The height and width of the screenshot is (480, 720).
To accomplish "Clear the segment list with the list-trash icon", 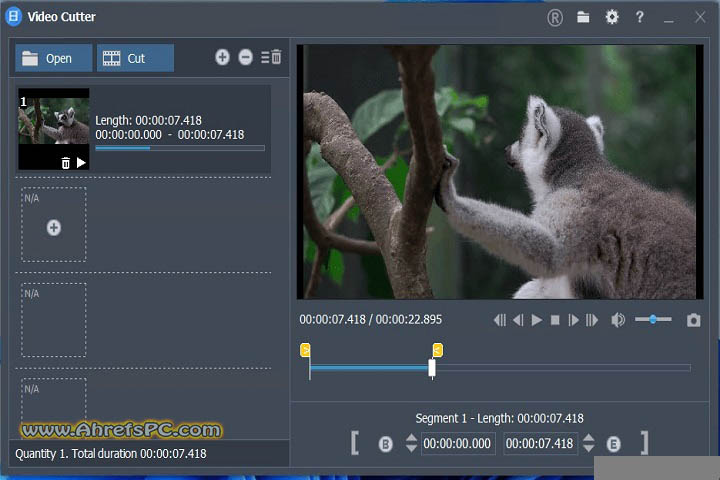I will [x=271, y=57].
